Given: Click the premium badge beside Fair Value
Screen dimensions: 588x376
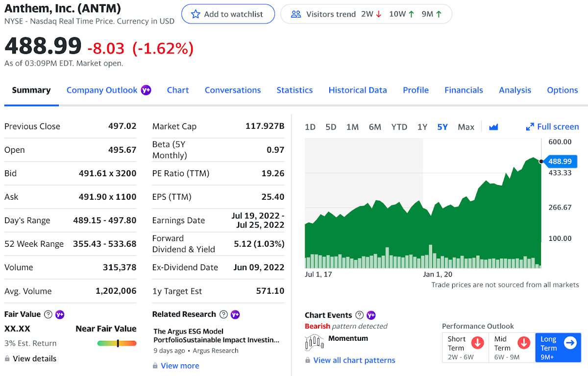Looking at the screenshot, I should click(60, 314).
